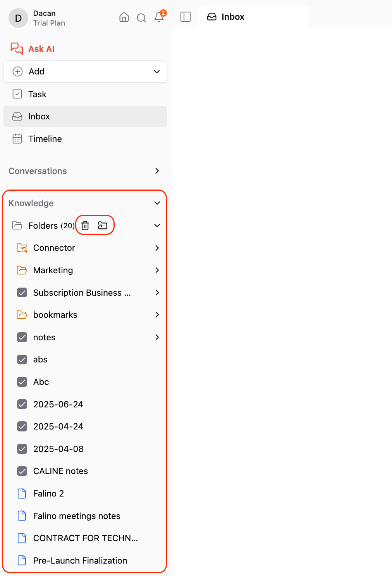
Task: Expand the Connector folder chevron
Action: pos(157,248)
